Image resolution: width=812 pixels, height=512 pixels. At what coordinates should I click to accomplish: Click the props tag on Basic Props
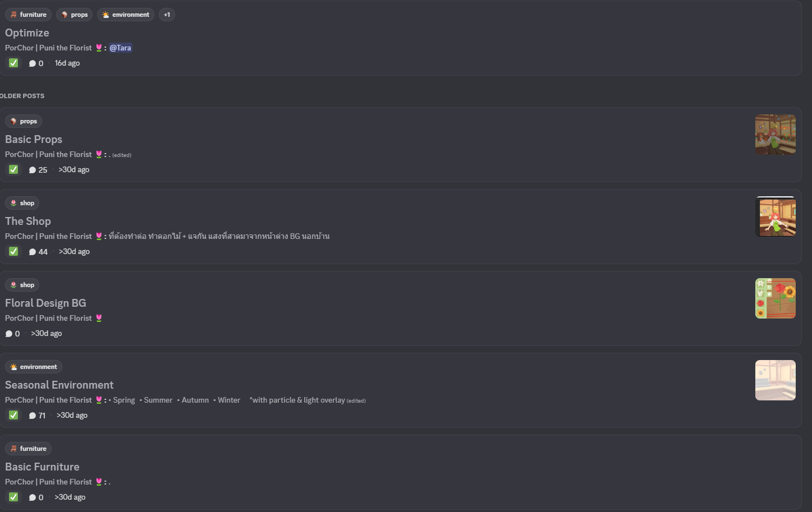tap(24, 121)
